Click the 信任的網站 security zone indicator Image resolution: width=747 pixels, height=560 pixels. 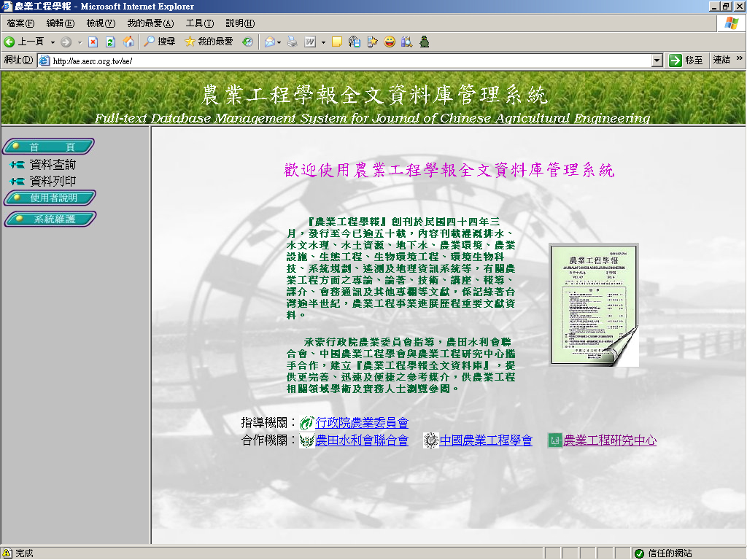click(664, 553)
